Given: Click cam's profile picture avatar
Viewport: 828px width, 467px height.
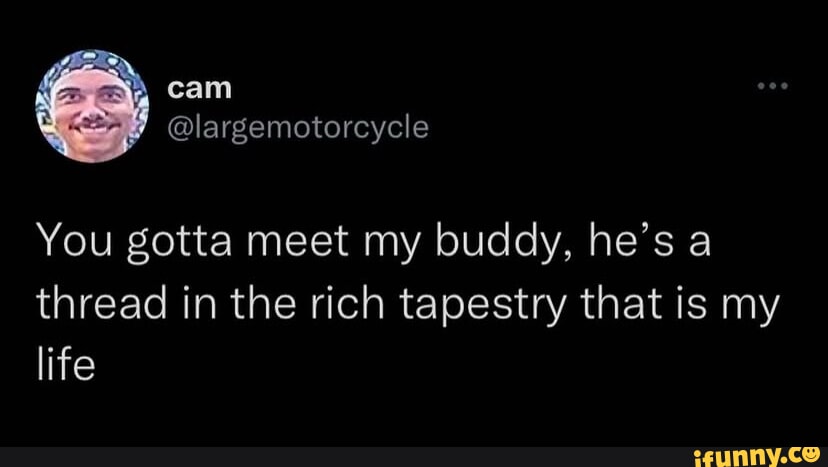Looking at the screenshot, I should [x=92, y=104].
